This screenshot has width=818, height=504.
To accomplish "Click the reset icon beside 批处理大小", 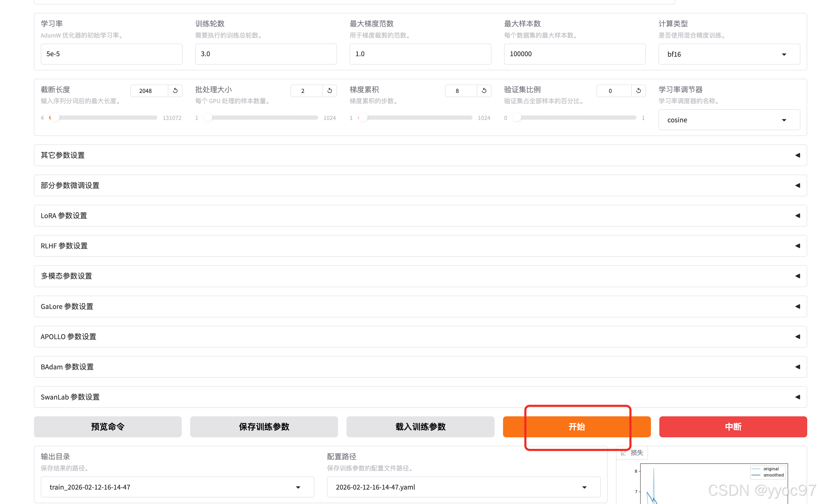I will pyautogui.click(x=329, y=91).
